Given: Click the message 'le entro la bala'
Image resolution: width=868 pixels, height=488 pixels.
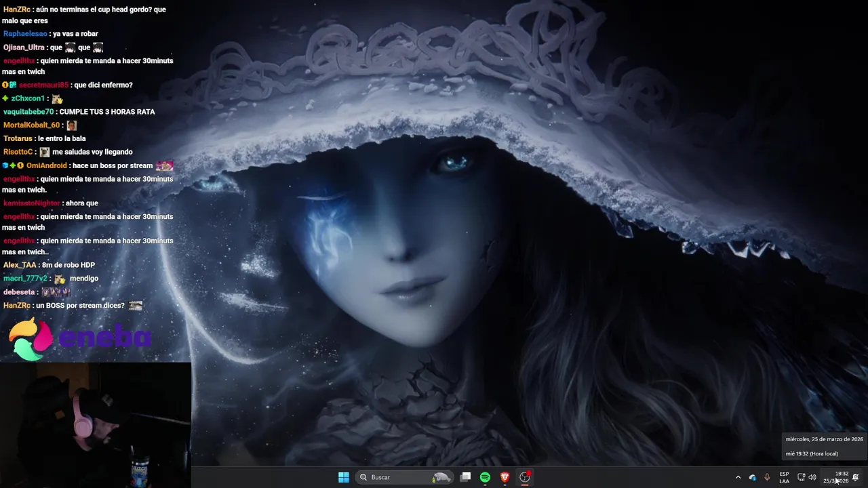Looking at the screenshot, I should coord(62,138).
